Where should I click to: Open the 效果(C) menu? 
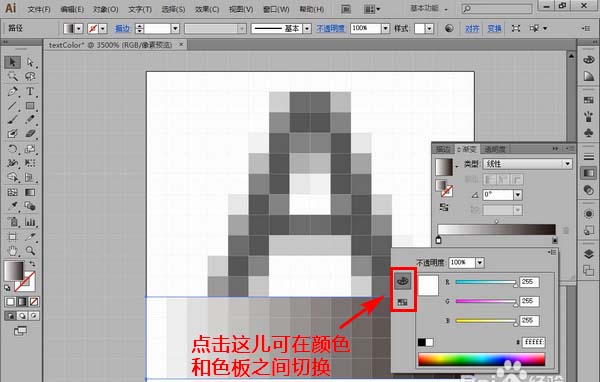point(207,9)
